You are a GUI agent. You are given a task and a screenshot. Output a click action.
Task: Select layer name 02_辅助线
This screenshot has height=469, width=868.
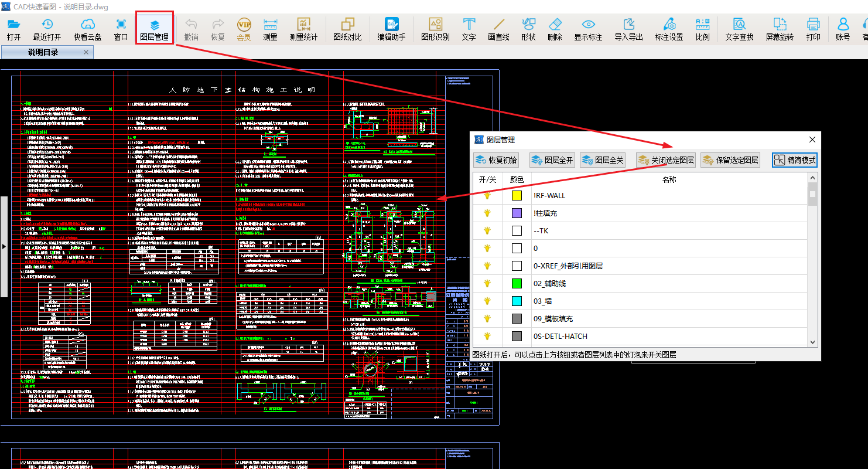click(x=549, y=284)
